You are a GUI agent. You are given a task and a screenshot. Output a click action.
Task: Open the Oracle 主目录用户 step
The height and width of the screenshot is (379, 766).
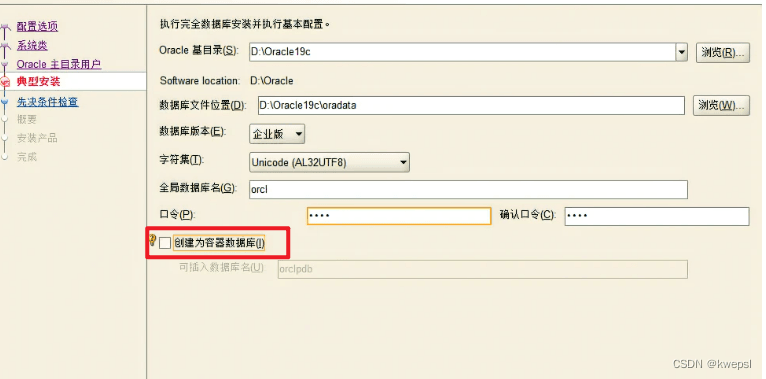pos(59,64)
